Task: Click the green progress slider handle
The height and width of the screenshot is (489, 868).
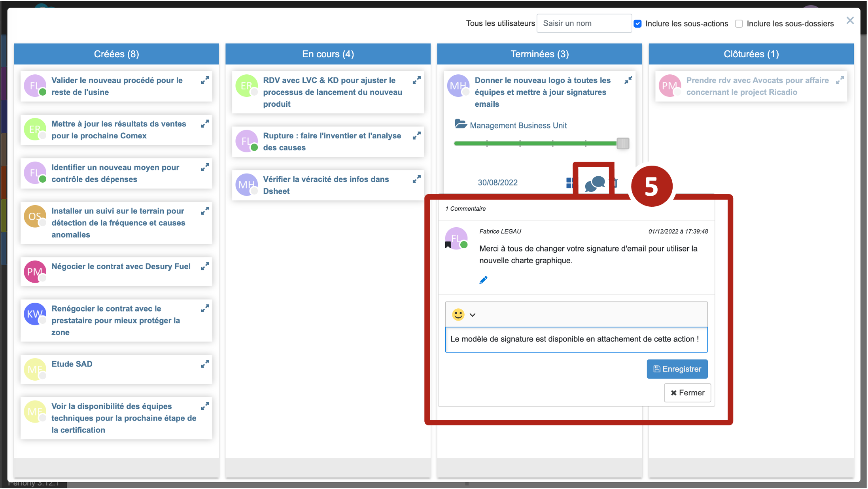Action: point(623,143)
